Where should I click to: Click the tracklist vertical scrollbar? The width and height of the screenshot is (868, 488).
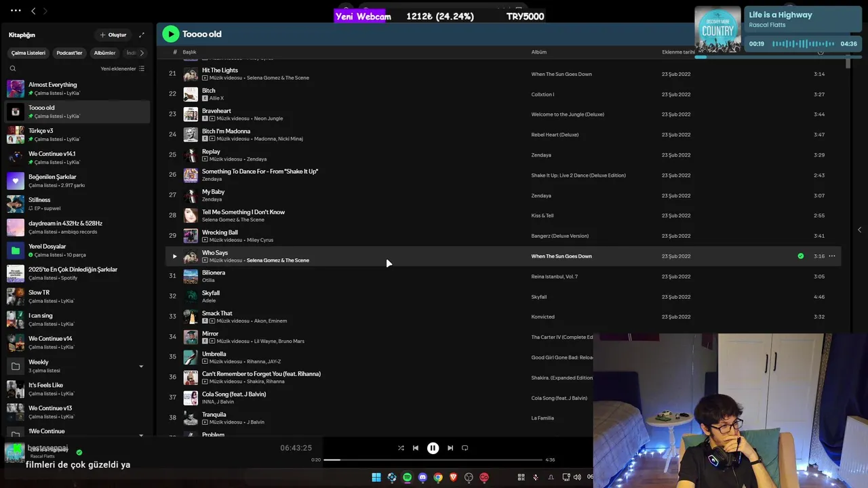pos(848,63)
